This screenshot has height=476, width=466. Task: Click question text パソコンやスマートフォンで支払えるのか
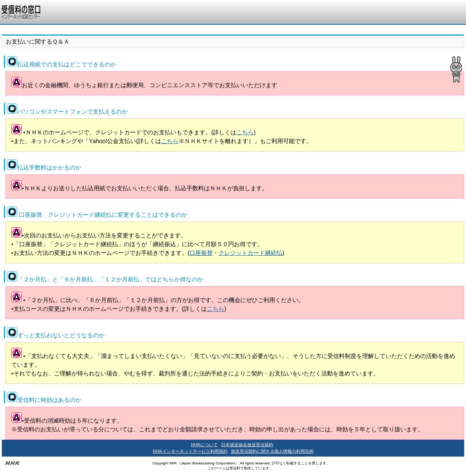coord(73,112)
